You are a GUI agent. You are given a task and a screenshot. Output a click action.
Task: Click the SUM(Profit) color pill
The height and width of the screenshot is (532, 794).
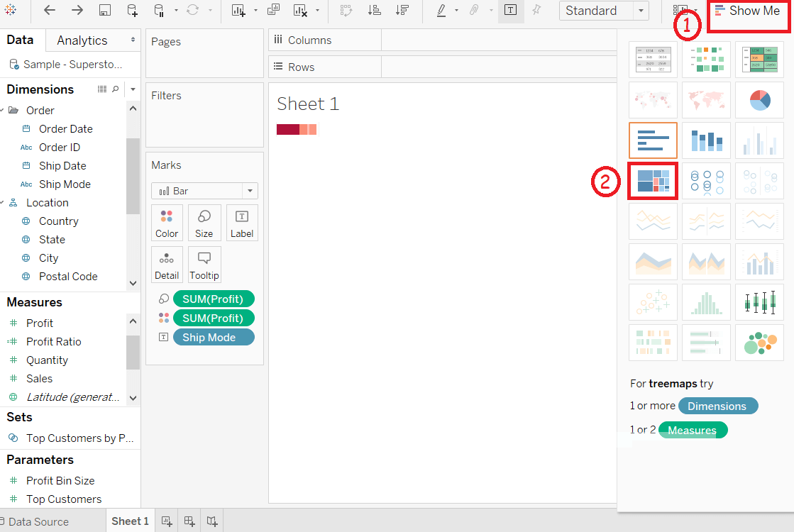click(213, 318)
